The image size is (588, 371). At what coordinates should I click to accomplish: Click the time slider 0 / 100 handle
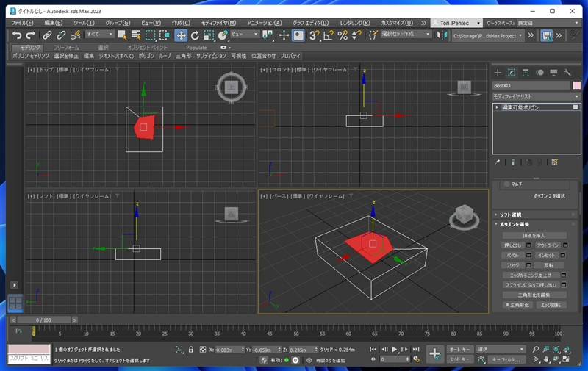point(43,320)
